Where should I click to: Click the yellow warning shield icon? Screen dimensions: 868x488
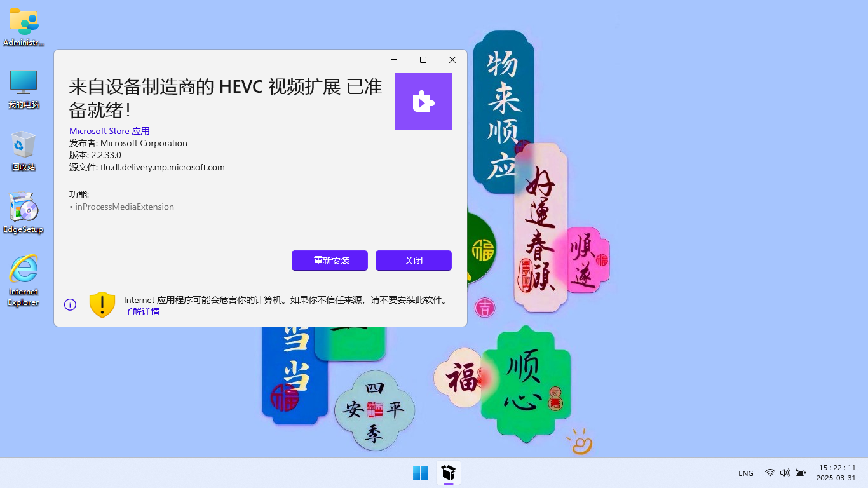click(x=102, y=305)
